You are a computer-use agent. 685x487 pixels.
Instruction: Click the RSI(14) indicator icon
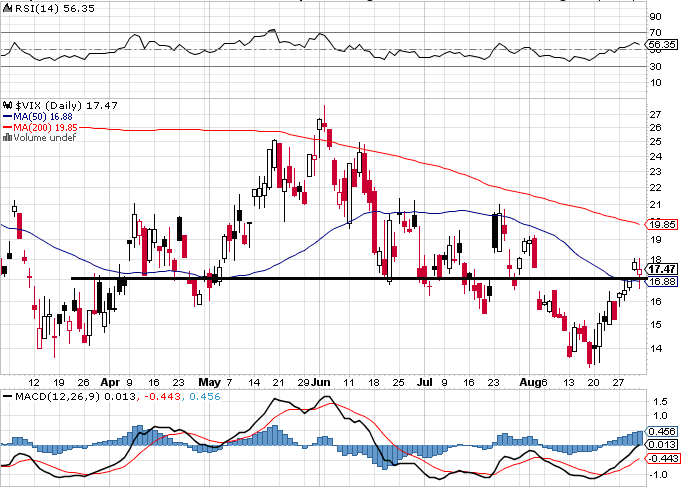8,8
